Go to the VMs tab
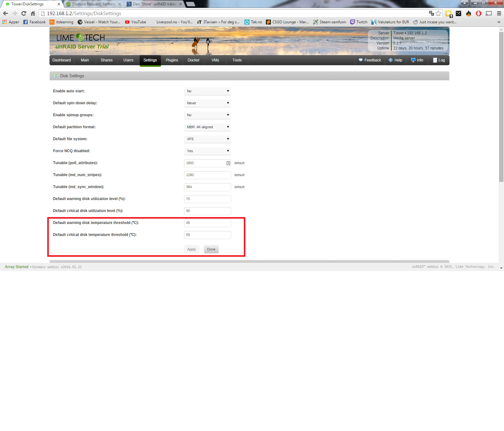504x431 pixels. pos(215,60)
